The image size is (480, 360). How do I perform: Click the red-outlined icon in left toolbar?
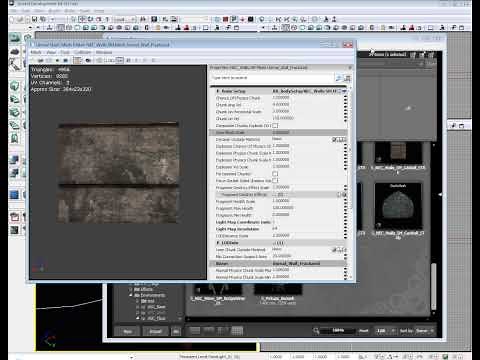click(x=14, y=217)
